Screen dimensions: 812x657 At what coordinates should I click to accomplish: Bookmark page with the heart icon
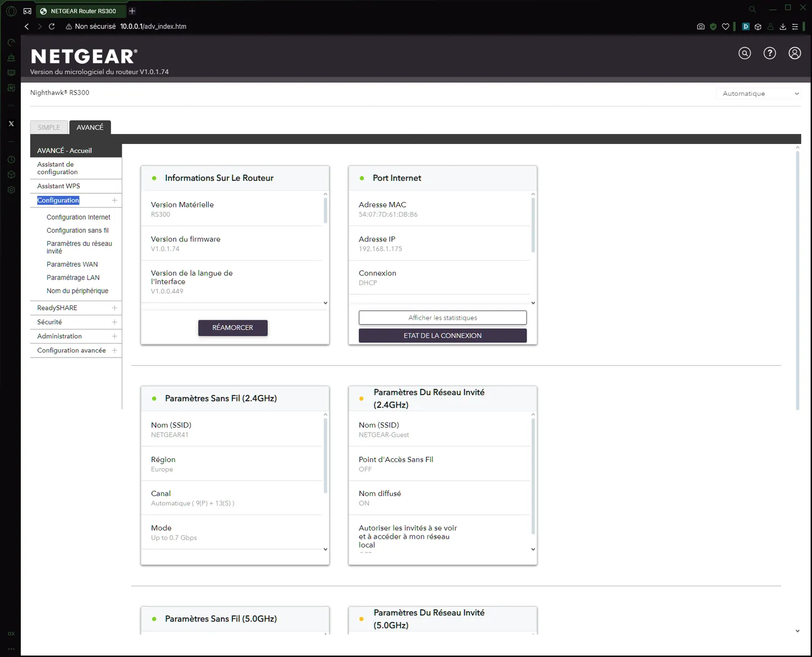[x=726, y=26]
